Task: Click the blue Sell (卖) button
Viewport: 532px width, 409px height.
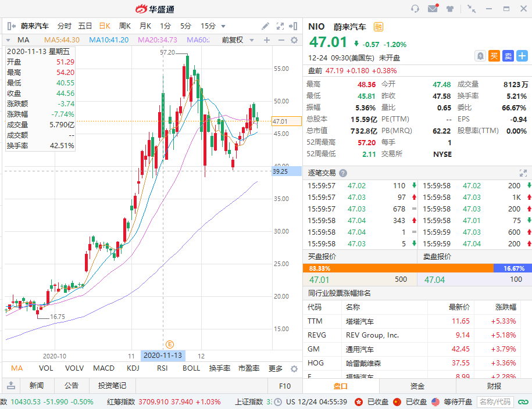Action: point(508,56)
